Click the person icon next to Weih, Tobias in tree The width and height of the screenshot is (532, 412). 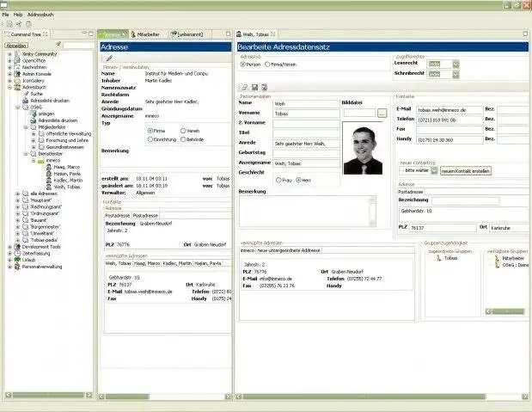(49, 187)
